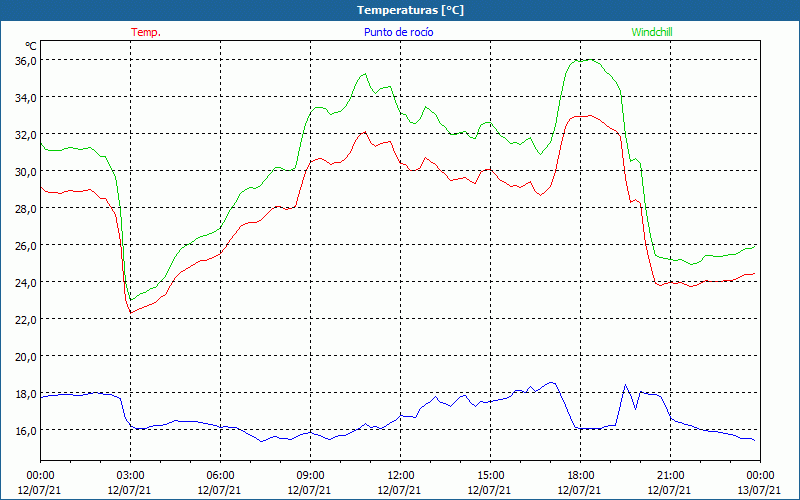Click the 18:00 time axis label
Viewport: 800px width, 500px height.
(580, 476)
